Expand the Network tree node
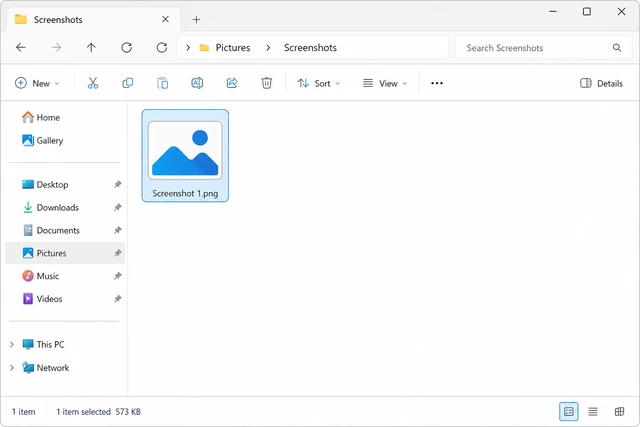 click(x=12, y=368)
